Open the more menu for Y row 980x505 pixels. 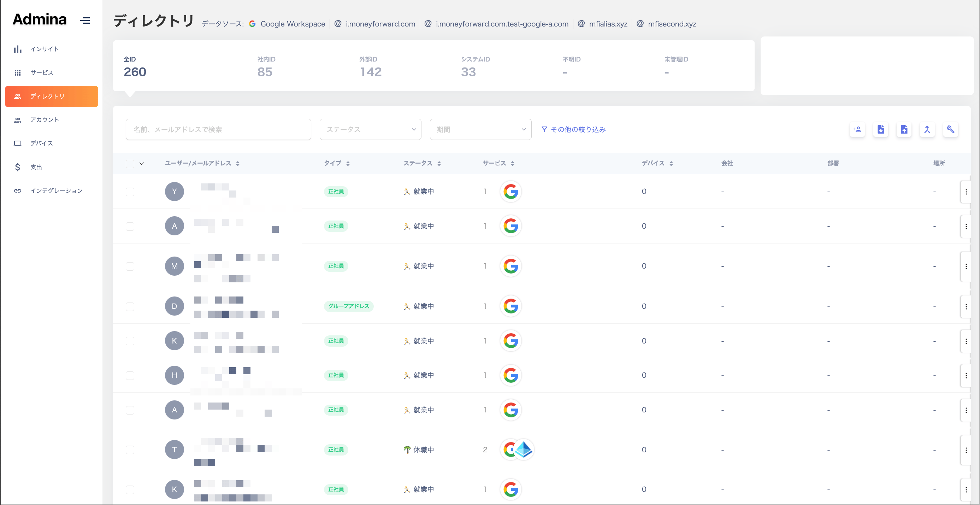click(966, 192)
